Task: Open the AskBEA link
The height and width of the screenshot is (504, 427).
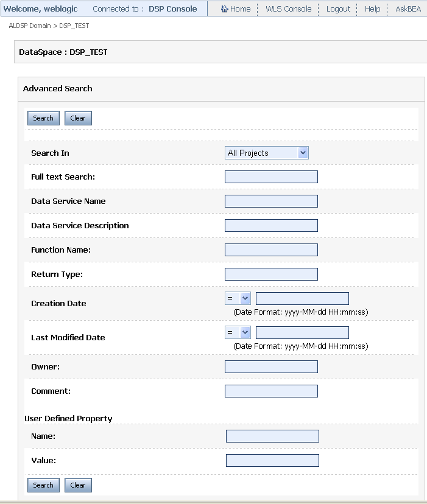Action: point(408,9)
